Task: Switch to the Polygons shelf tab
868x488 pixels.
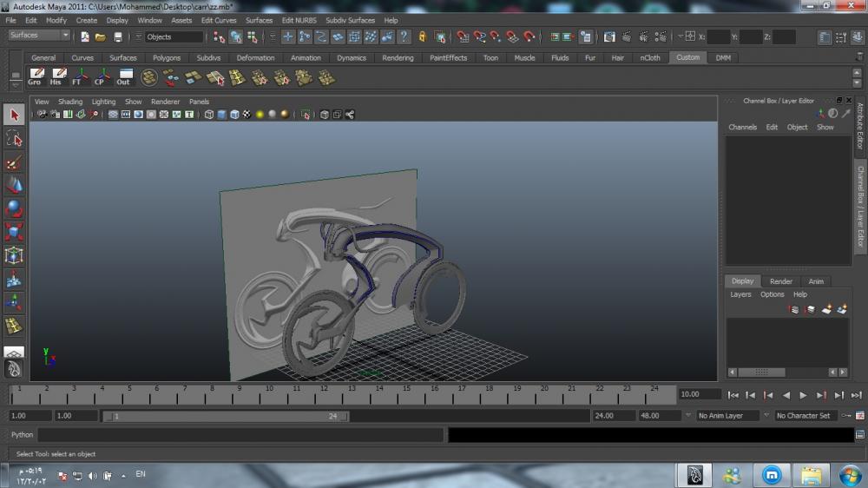Action: pos(166,58)
